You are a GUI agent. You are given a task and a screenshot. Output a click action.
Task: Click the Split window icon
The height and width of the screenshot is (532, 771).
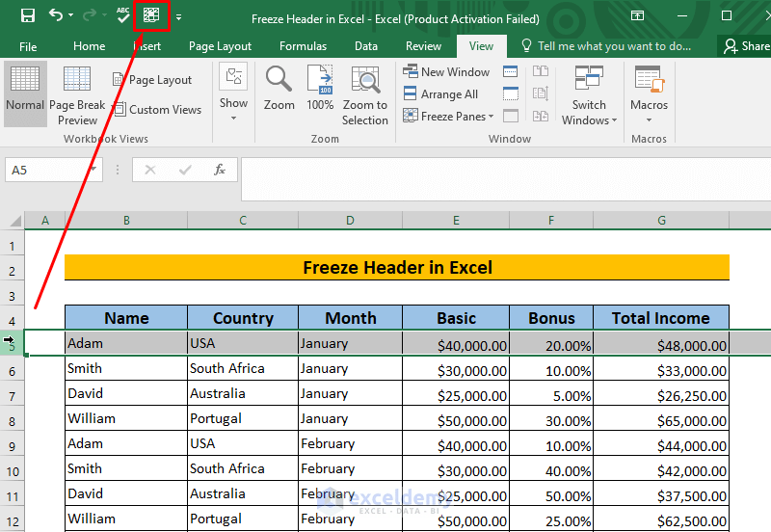tap(511, 71)
